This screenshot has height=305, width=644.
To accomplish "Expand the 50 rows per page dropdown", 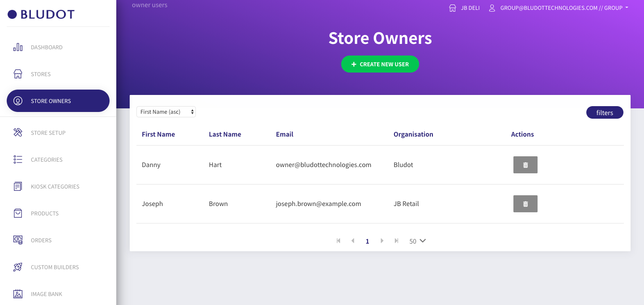I will point(418,241).
